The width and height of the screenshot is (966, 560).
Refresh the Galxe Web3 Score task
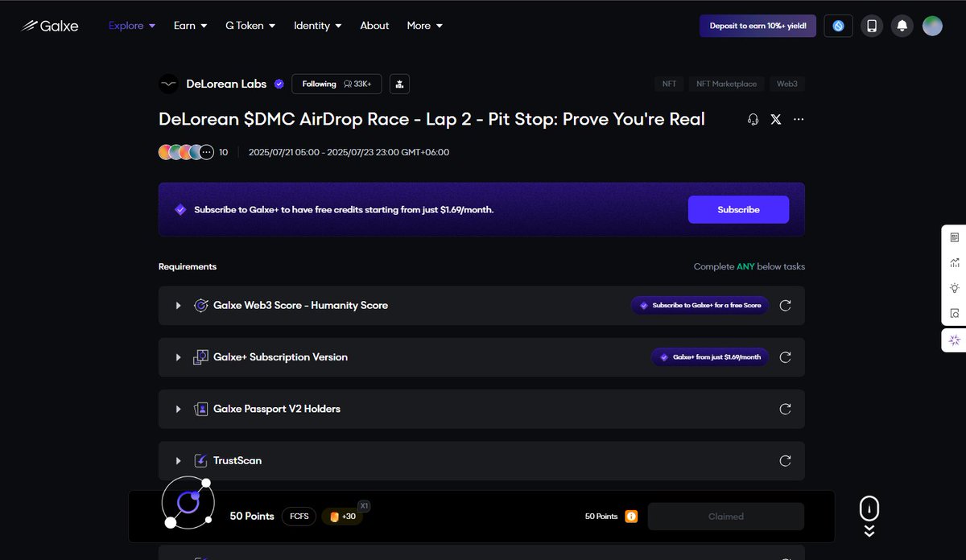[786, 306]
